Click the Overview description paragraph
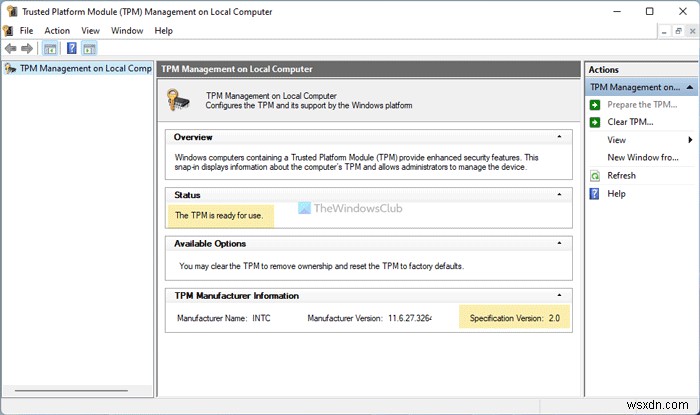The image size is (700, 415). 356,162
